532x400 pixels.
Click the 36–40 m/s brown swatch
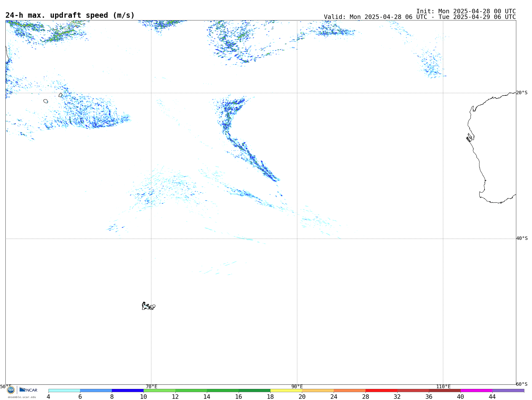445,390
